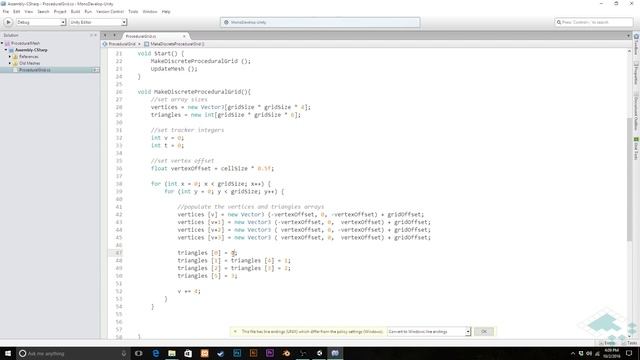Open the Unity Editor target dropdown
The image size is (640, 360).
(98, 22)
